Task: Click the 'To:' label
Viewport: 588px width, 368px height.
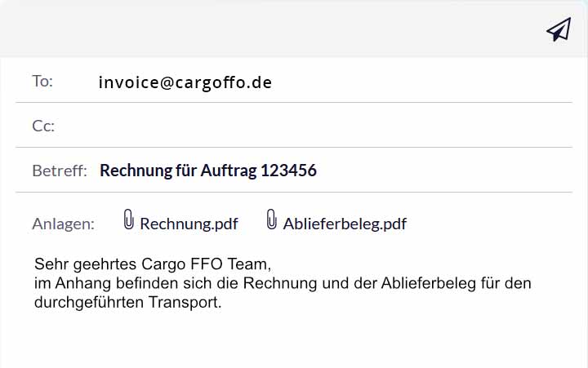Action: click(42, 81)
